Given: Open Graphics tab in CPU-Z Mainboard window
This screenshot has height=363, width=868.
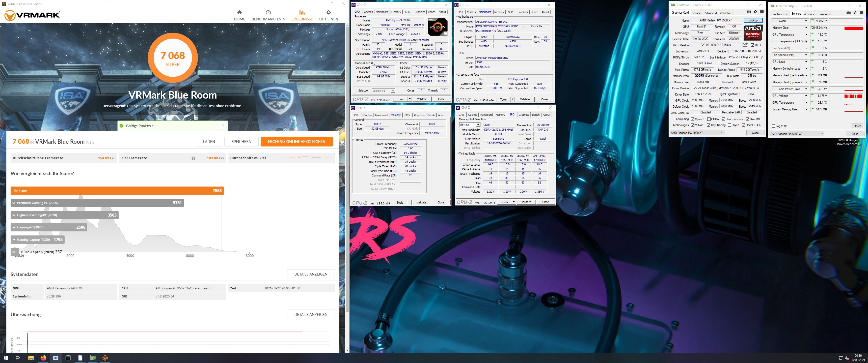Looking at the screenshot, I should [523, 12].
